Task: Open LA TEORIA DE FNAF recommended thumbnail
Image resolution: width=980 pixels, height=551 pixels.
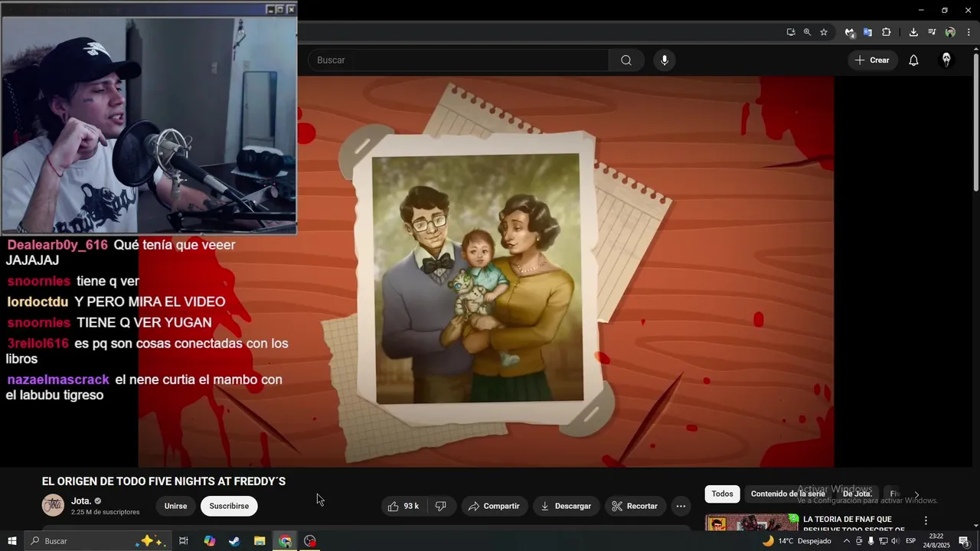Action: click(752, 523)
